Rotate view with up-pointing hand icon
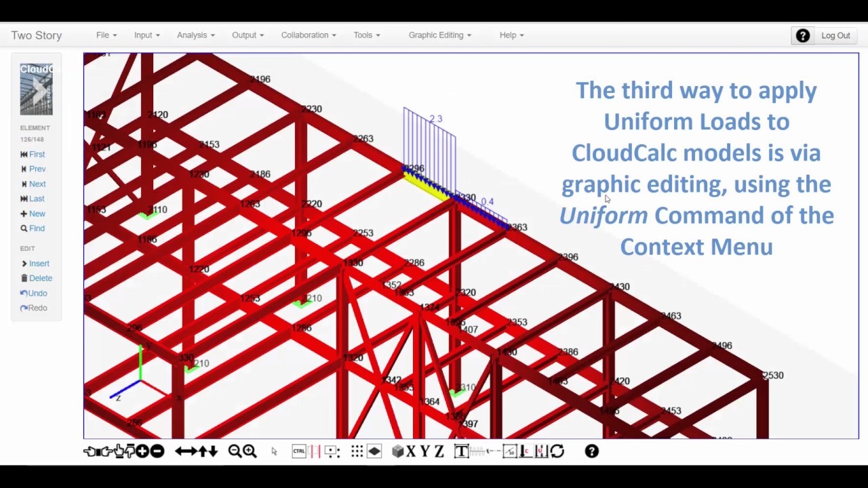 coord(119,451)
